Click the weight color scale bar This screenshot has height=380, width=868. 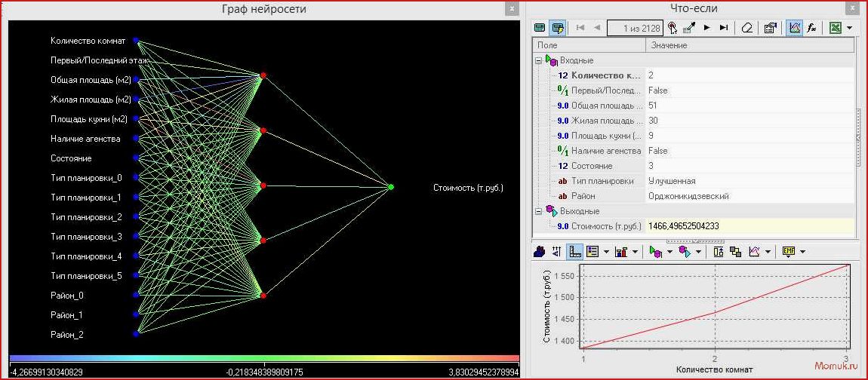(264, 358)
